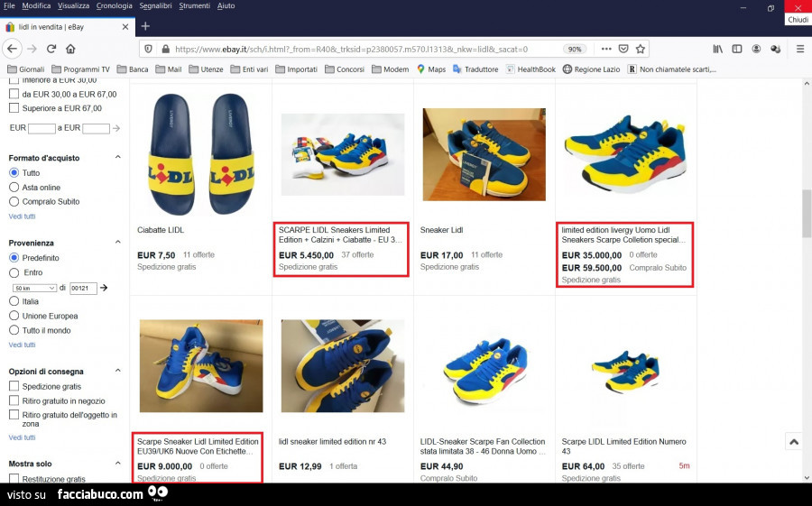Open 'Scarpe LIDL Limited Edition Numero 43' listing
This screenshot has width=812, height=506.
[624, 446]
